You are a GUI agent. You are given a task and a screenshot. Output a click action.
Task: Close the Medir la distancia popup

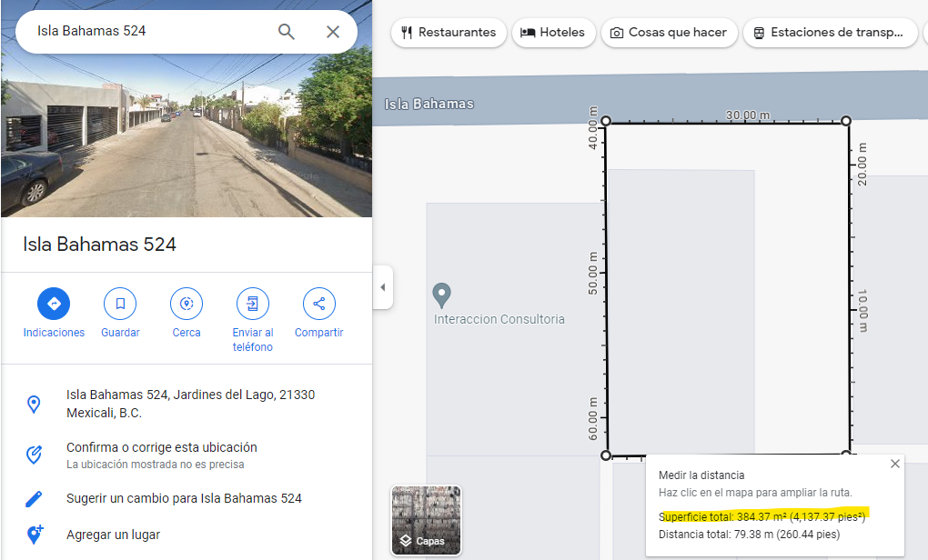click(x=895, y=464)
